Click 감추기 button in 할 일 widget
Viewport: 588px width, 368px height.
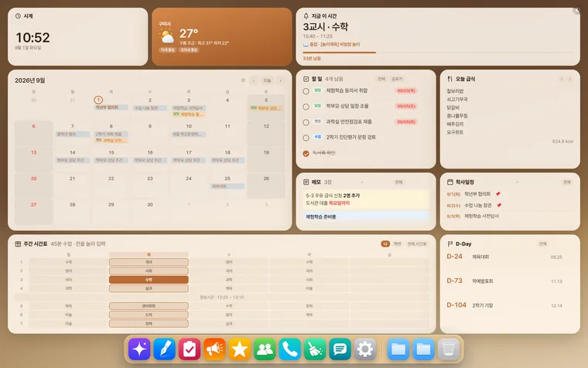coord(397,79)
